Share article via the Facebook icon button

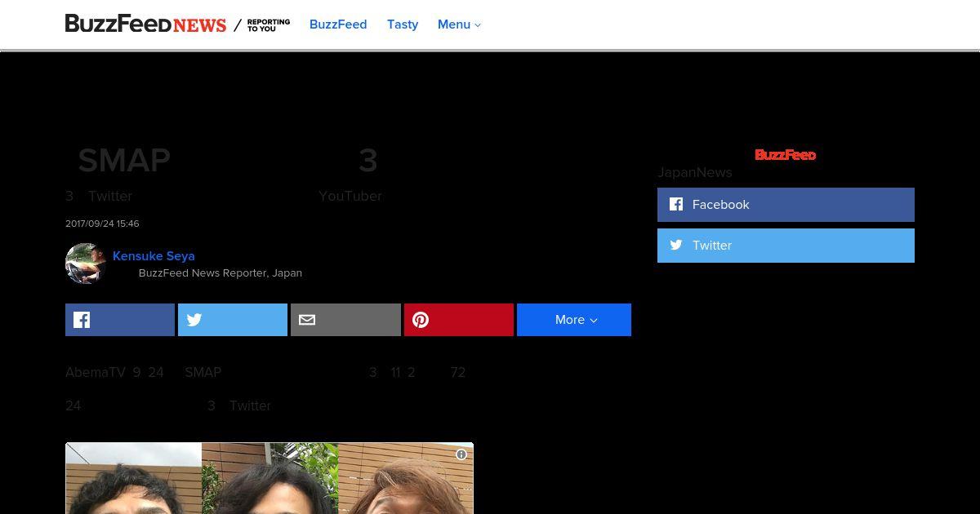click(120, 320)
